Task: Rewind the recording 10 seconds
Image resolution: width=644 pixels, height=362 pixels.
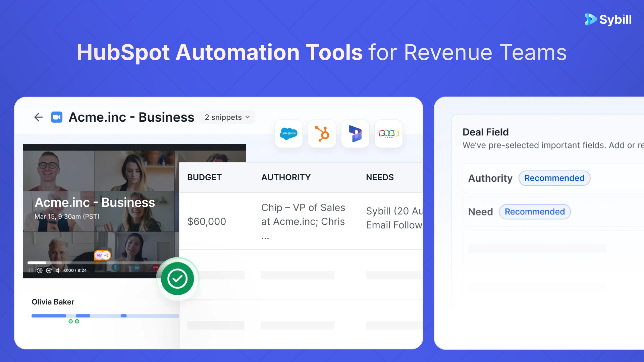Action: pos(40,270)
